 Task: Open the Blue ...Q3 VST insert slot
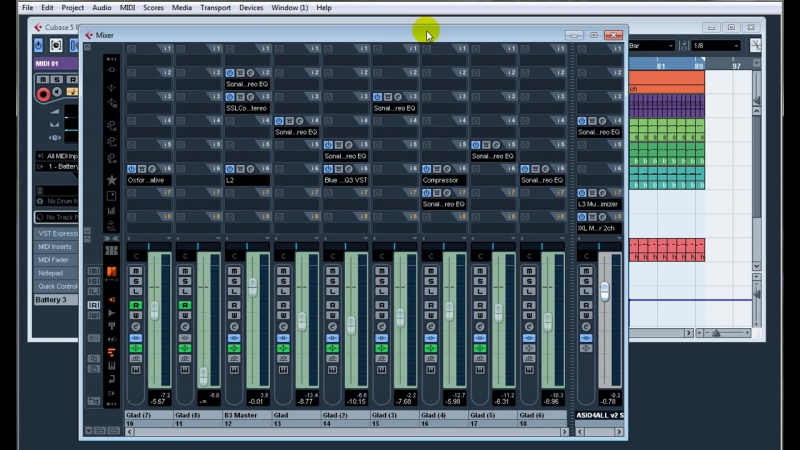(345, 180)
